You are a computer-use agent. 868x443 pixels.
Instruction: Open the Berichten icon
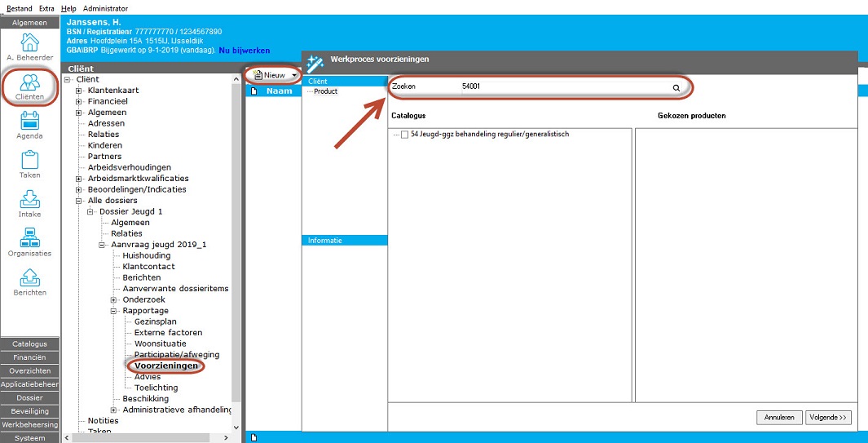[x=29, y=277]
